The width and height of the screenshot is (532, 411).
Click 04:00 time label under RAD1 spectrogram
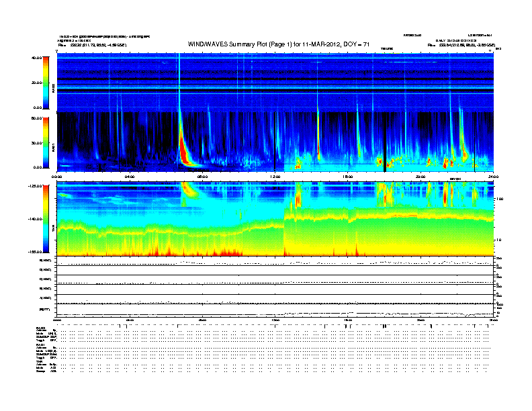pyautogui.click(x=130, y=177)
